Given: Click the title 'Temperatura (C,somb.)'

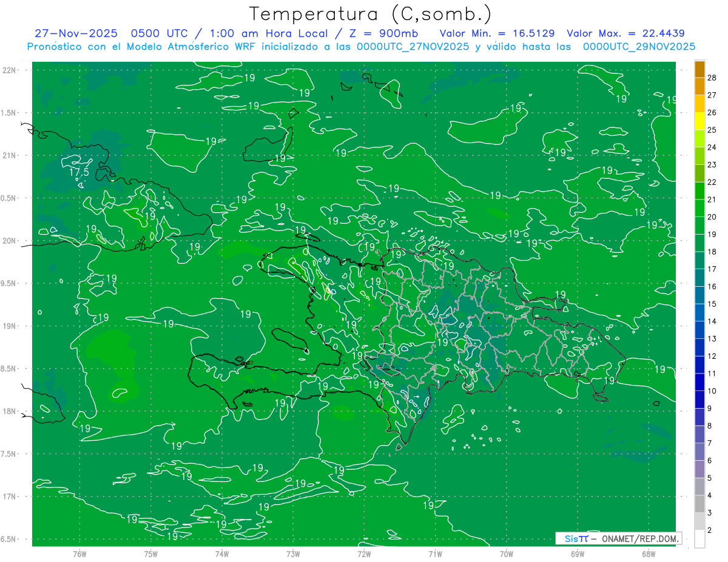Looking at the screenshot, I should click(x=370, y=15).
